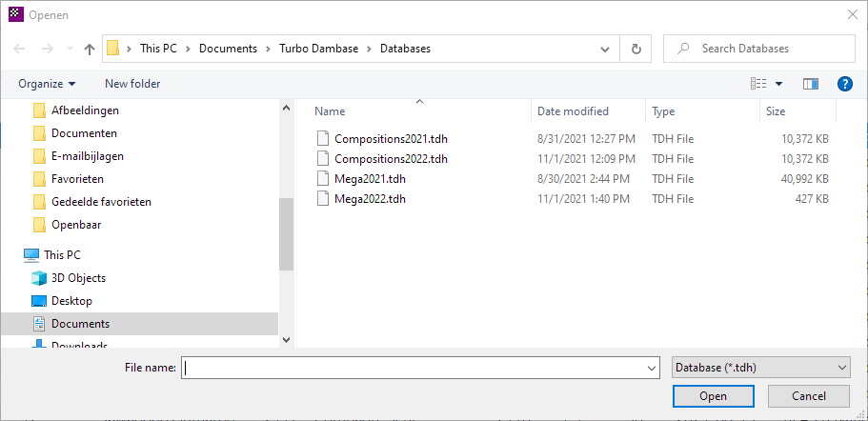868x421 pixels.
Task: Click the Compositions2021.tdh file icon
Action: point(323,138)
